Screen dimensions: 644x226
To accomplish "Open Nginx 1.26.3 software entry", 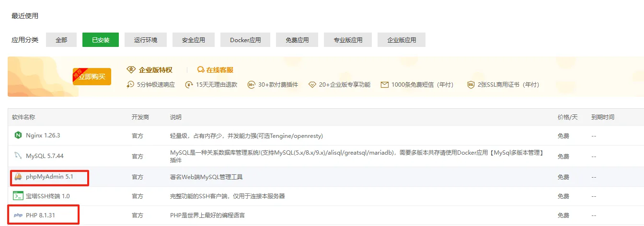I will [43, 136].
